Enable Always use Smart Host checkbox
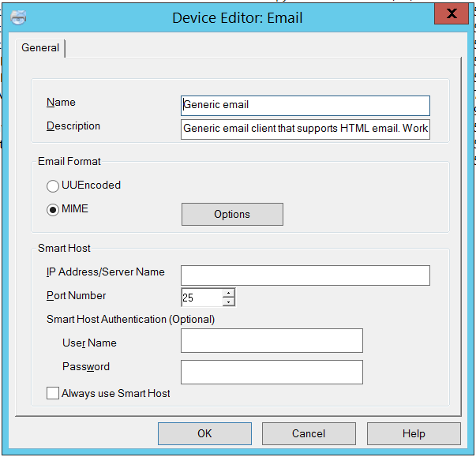This screenshot has width=476, height=457. click(53, 393)
